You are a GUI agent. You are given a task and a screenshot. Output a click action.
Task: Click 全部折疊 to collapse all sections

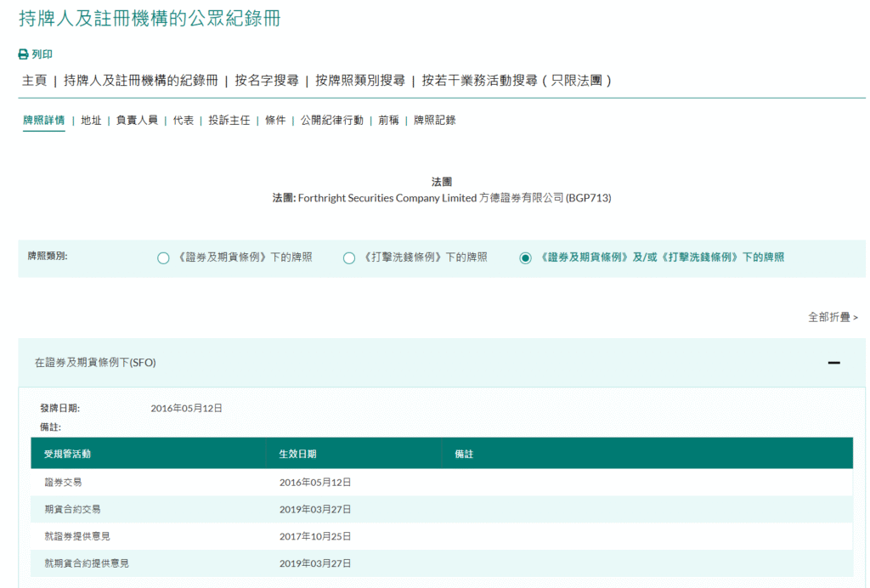833,317
